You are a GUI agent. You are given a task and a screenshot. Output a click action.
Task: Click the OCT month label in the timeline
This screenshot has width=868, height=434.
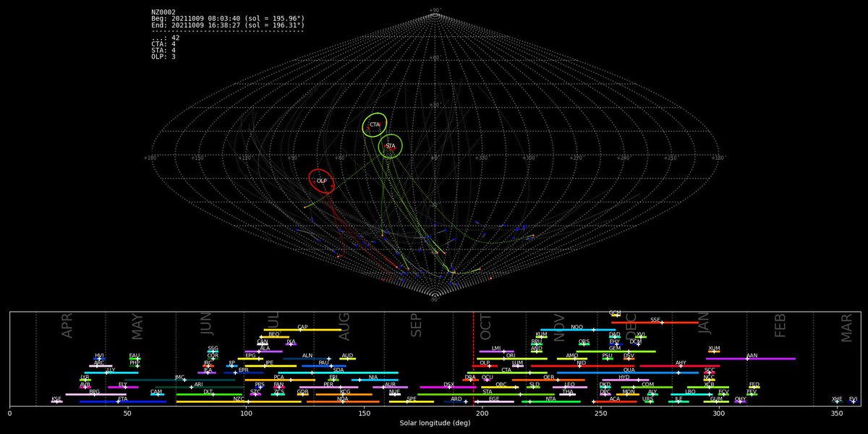[x=485, y=327]
